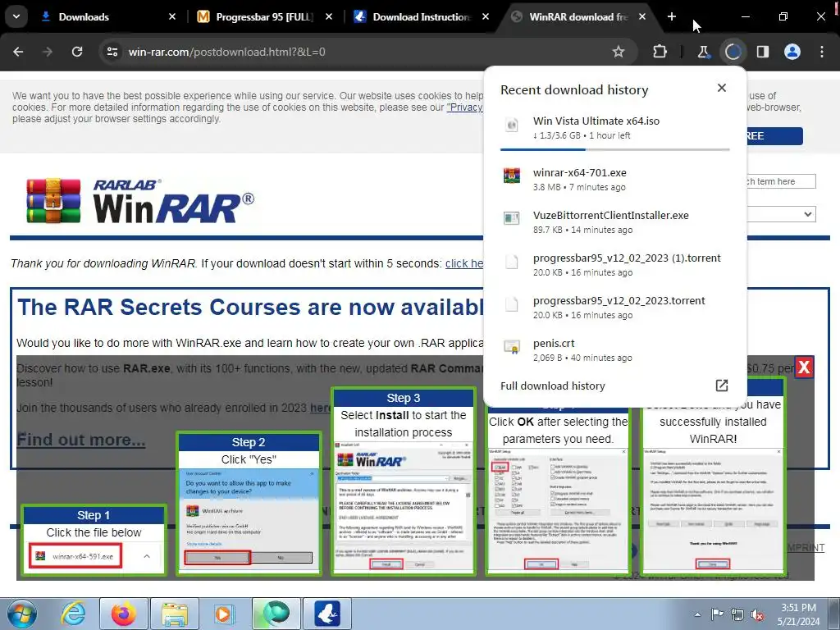
Task: Open Chrome Labs flask icon
Action: (703, 52)
